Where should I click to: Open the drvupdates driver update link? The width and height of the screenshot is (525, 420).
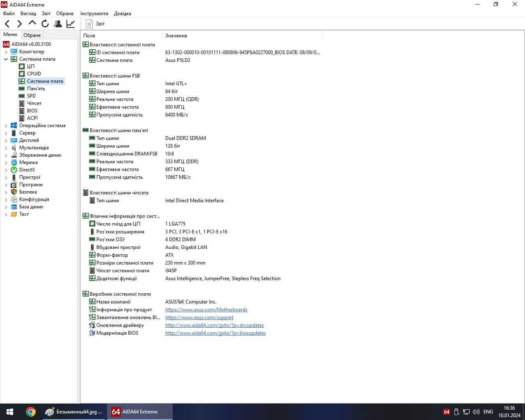(215, 325)
